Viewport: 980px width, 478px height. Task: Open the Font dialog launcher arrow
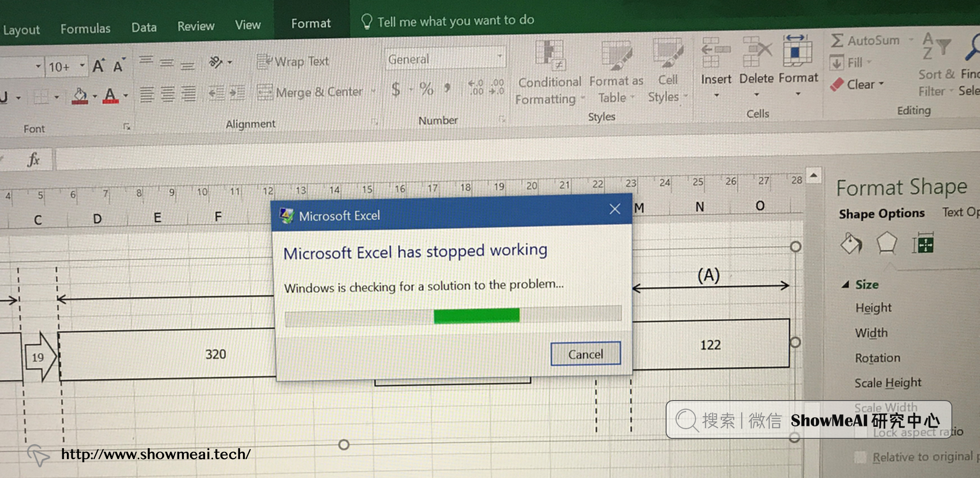click(x=126, y=126)
